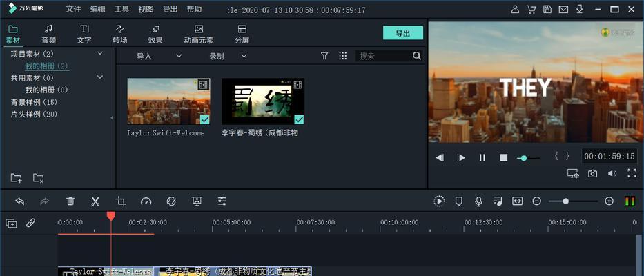The height and width of the screenshot is (276, 644).
Task: Open the 编辑 menu
Action: click(97, 9)
